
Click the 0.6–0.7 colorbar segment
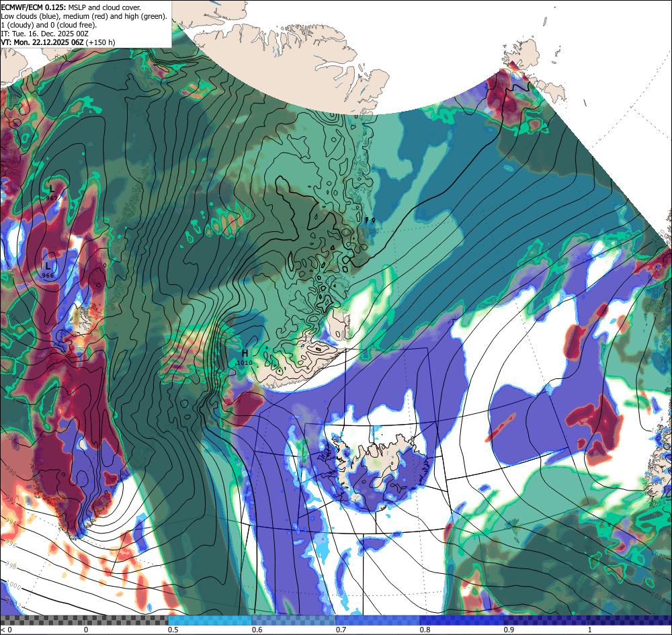point(294,620)
